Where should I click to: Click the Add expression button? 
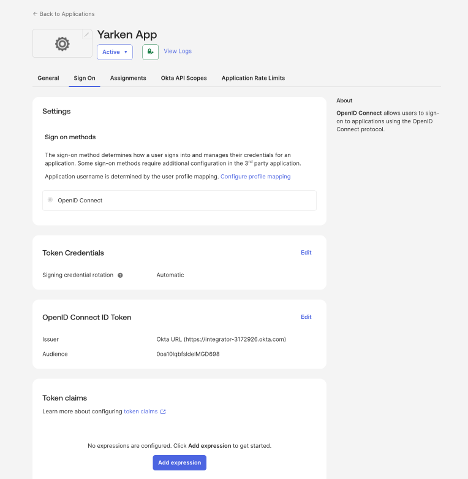tap(179, 463)
